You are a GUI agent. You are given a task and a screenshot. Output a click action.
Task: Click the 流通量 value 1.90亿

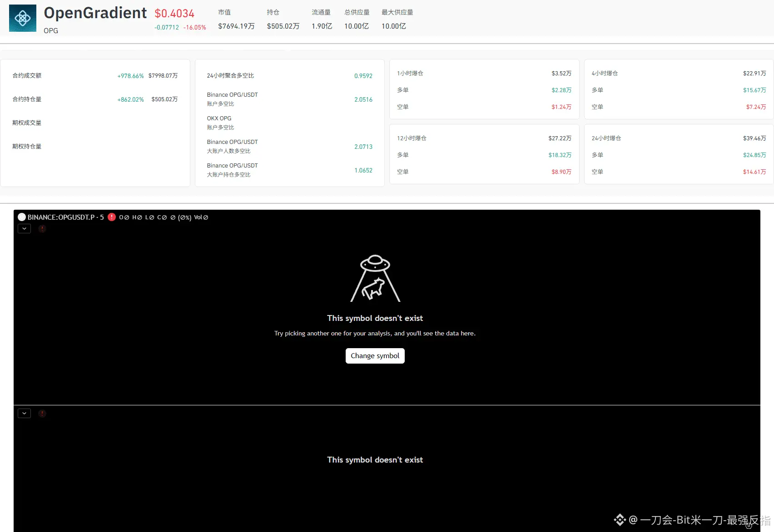click(322, 26)
